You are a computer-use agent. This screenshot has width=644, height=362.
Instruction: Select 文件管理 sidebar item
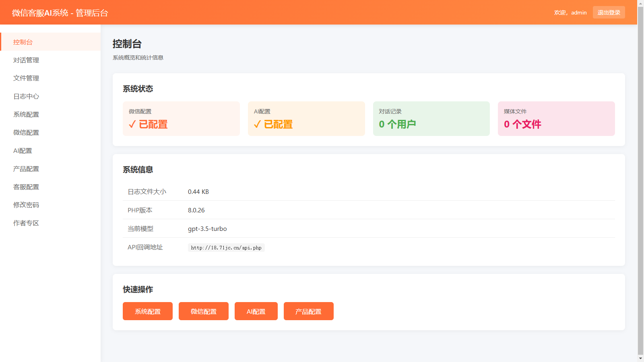click(x=26, y=78)
